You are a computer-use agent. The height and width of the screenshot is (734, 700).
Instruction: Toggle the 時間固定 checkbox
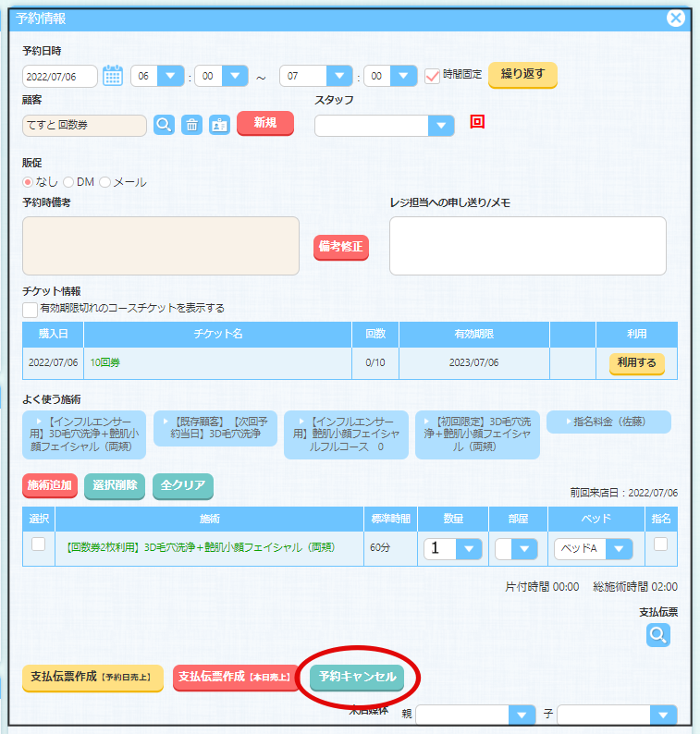(x=432, y=76)
